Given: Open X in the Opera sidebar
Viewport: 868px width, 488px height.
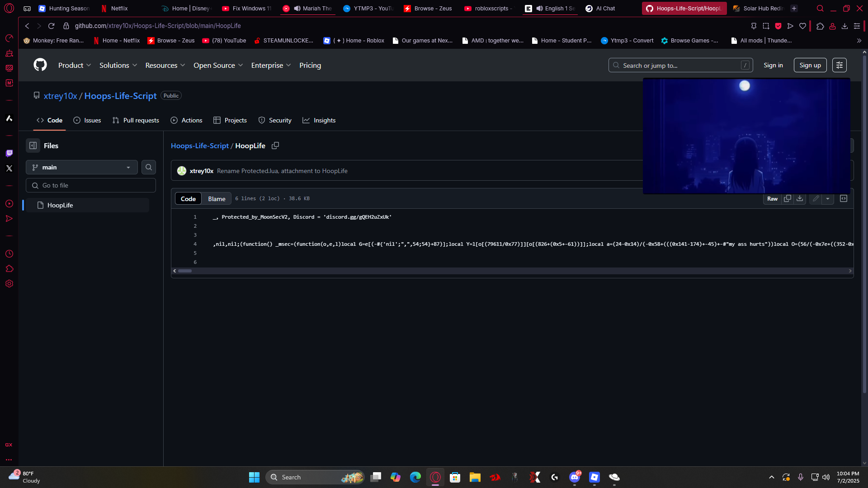Looking at the screenshot, I should tap(9, 168).
